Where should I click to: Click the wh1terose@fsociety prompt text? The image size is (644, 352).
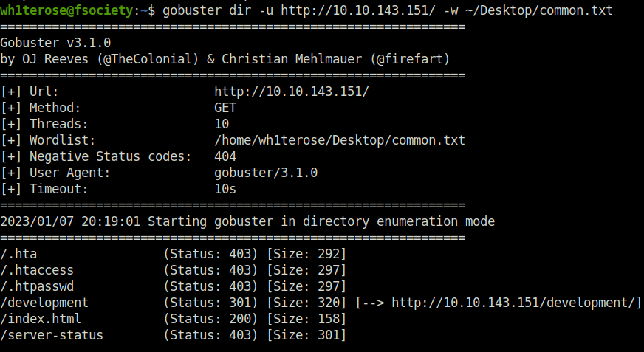point(66,10)
